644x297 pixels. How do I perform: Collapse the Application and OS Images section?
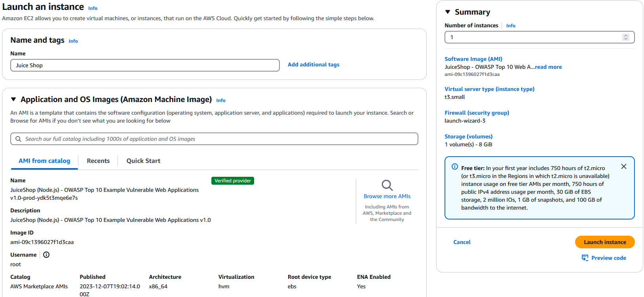[x=13, y=99]
